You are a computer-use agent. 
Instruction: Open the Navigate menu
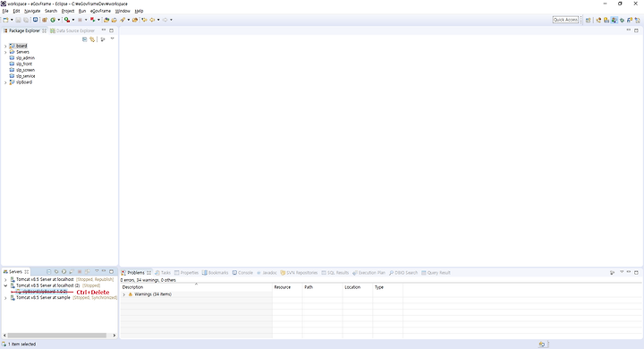32,11
